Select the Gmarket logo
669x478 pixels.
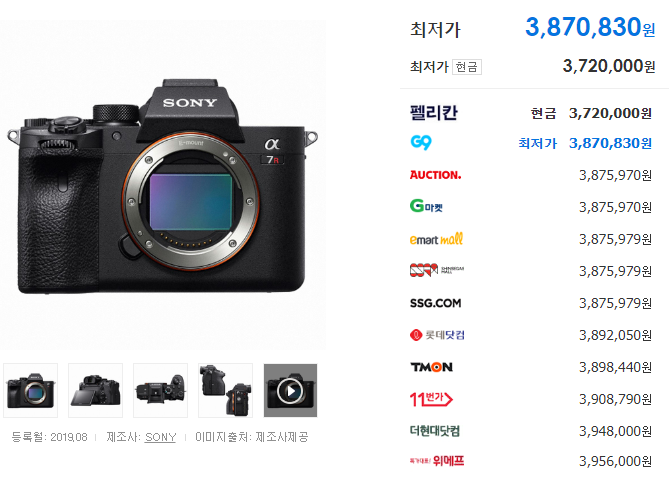(x=426, y=206)
